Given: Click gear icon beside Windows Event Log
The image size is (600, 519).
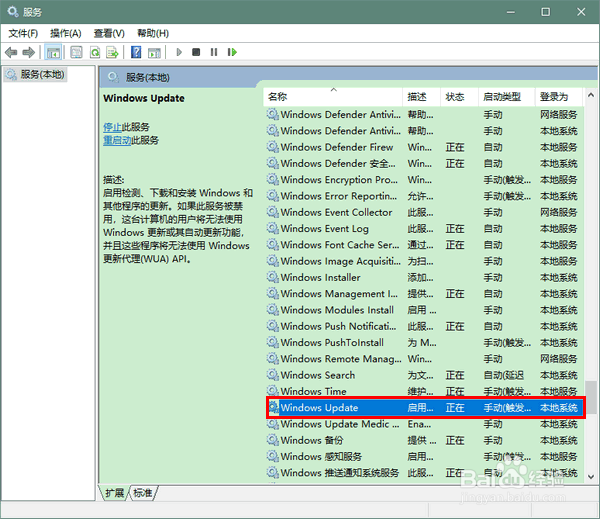Looking at the screenshot, I should point(273,229).
